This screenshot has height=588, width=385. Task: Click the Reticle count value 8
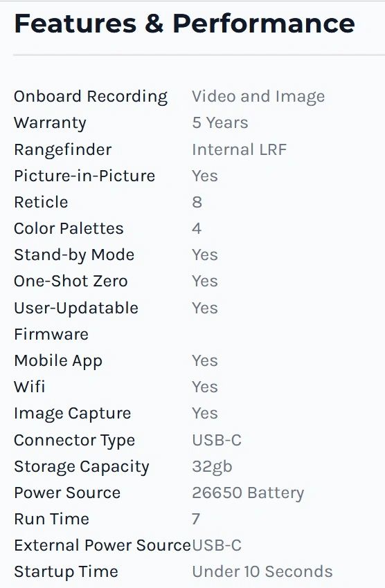pyautogui.click(x=197, y=202)
